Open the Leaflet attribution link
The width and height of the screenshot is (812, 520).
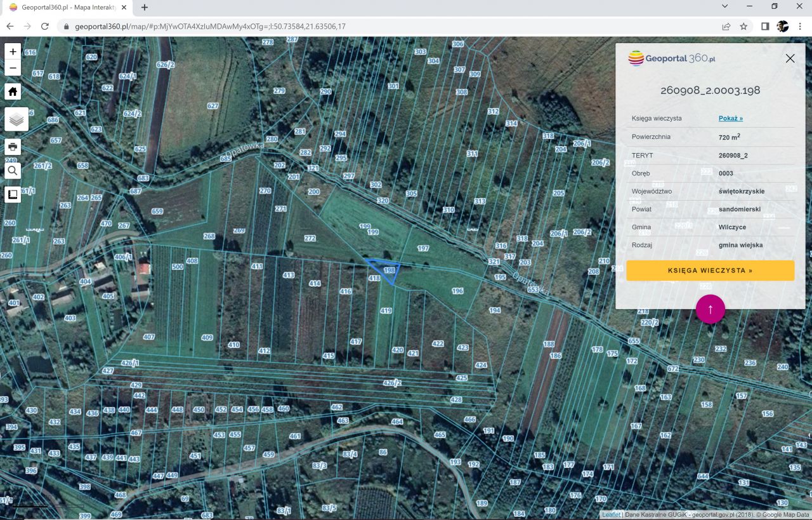point(611,515)
